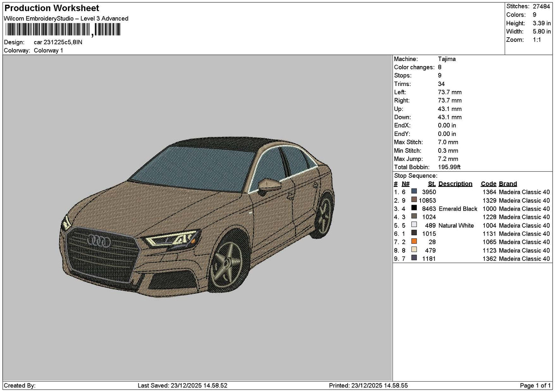Click the dark swatch for code 1131

coord(414,233)
